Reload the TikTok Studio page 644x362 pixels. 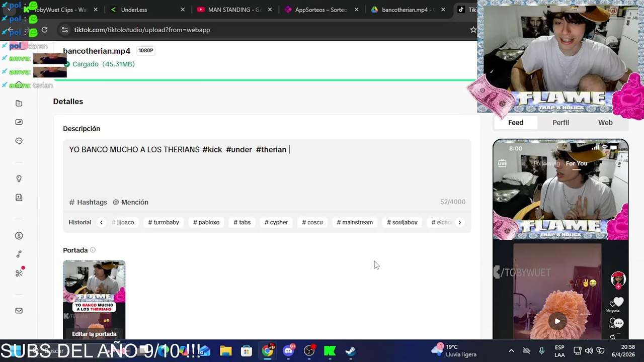point(44,30)
